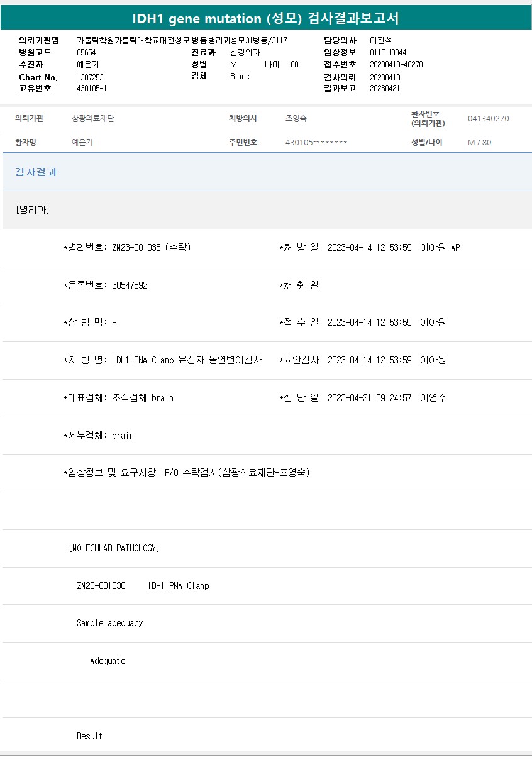This screenshot has height=779, width=532.
Task: Select the 성별/나이 value M / 80
Action: tap(480, 143)
